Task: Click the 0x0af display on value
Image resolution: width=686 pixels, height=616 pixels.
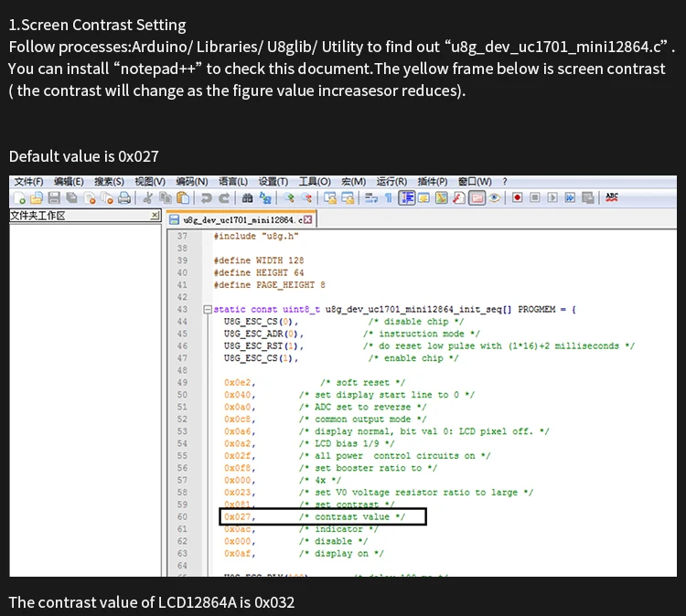Action: (x=238, y=554)
